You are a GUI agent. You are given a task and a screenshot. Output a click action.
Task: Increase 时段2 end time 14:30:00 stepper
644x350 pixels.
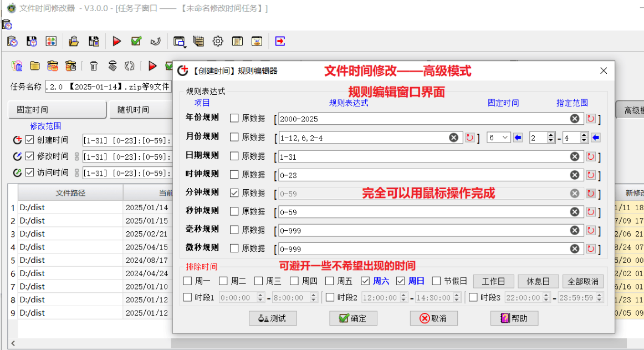[457, 295]
